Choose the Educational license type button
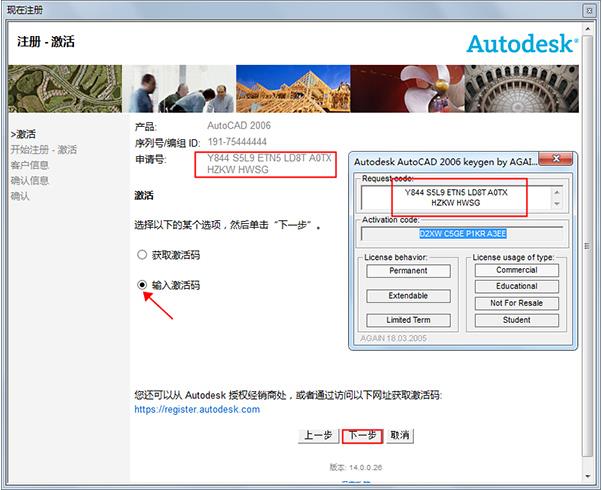This screenshot has height=490, width=602. pyautogui.click(x=516, y=286)
